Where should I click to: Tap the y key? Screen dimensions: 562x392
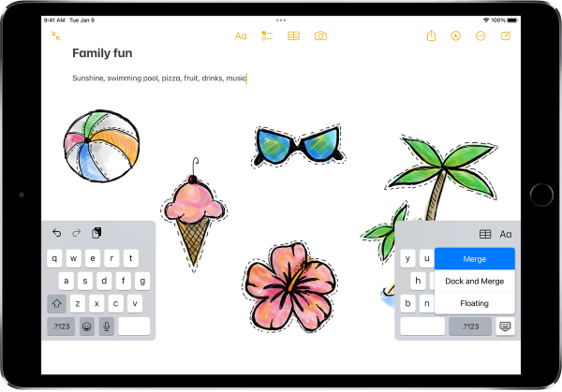pos(407,258)
